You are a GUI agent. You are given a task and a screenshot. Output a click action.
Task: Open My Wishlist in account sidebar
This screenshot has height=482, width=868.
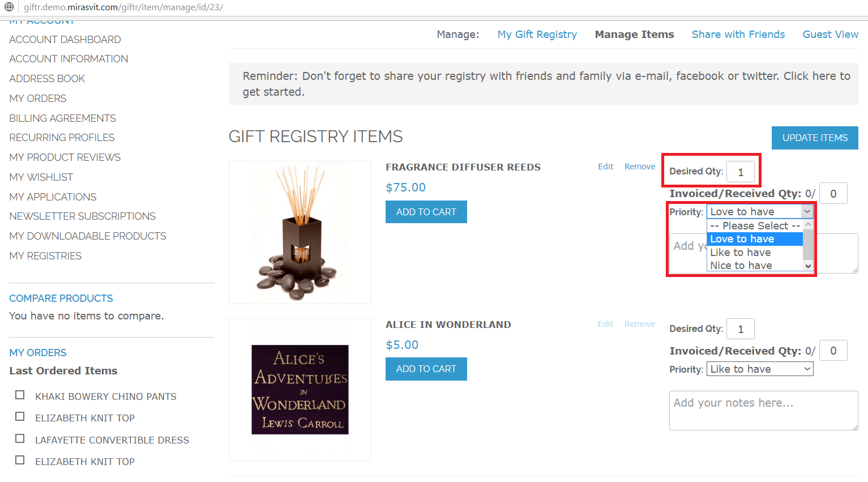[41, 177]
